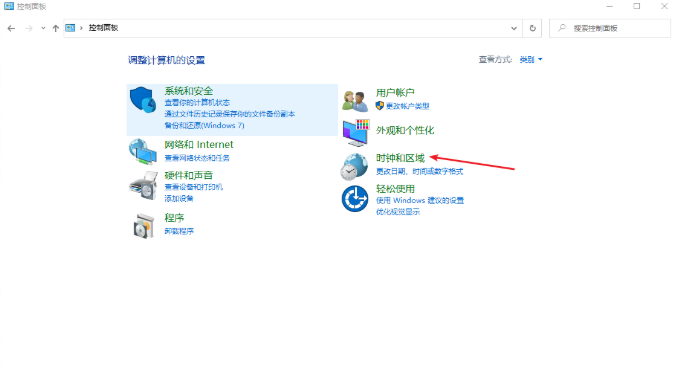Open 卸载程序 link
675x378 pixels.
(179, 231)
